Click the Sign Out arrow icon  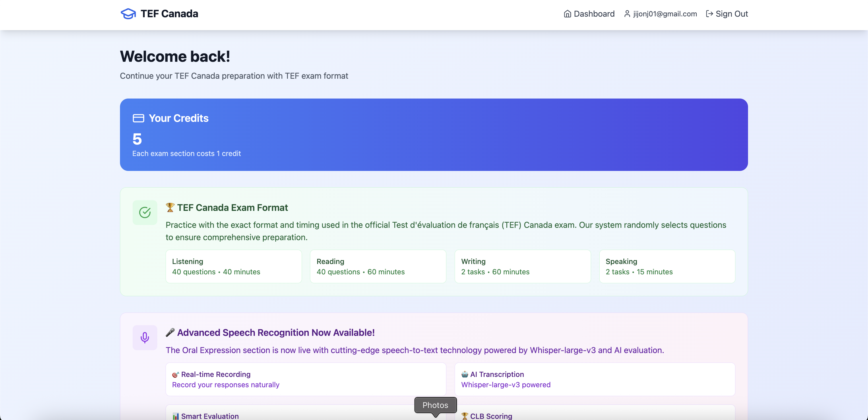pos(709,14)
